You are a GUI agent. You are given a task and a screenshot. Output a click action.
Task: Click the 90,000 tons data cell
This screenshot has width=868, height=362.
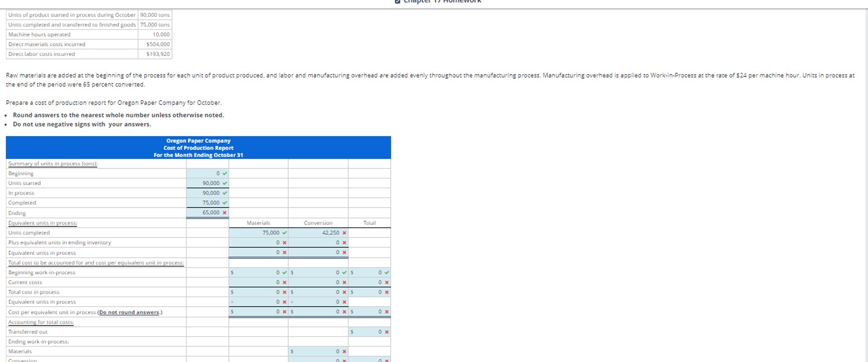(x=155, y=15)
